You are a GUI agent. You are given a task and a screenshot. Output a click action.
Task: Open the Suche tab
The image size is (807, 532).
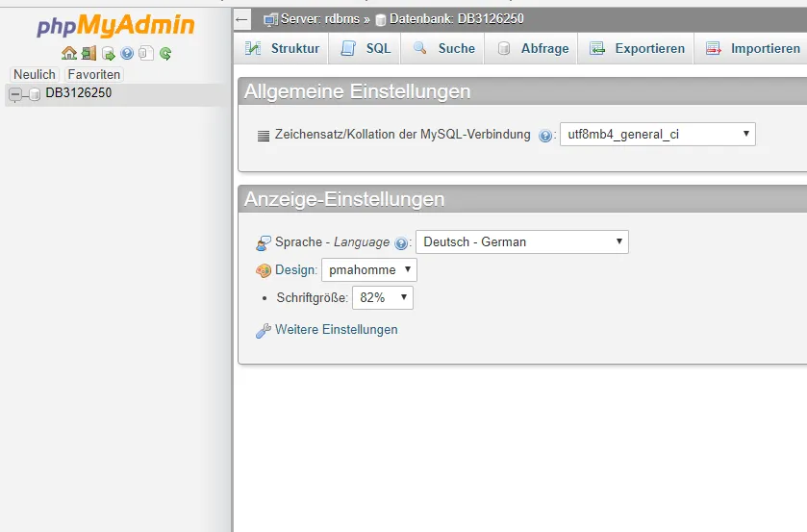point(443,48)
